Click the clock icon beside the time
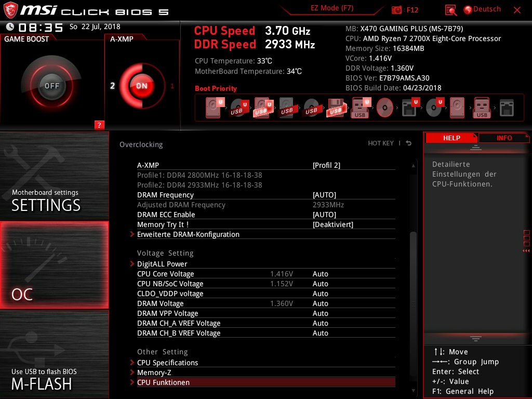The width and height of the screenshot is (532, 399). (x=10, y=27)
